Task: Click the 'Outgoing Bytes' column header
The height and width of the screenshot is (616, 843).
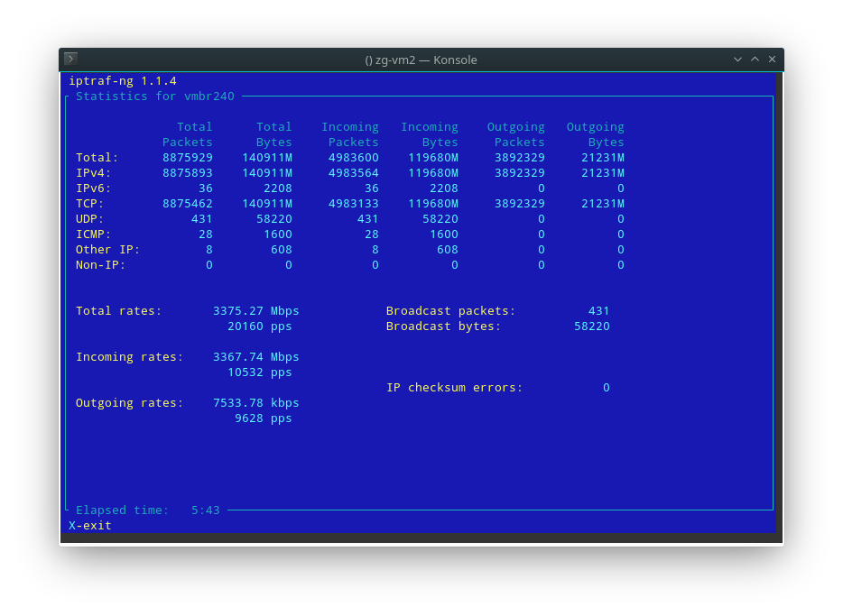Action: click(x=596, y=134)
